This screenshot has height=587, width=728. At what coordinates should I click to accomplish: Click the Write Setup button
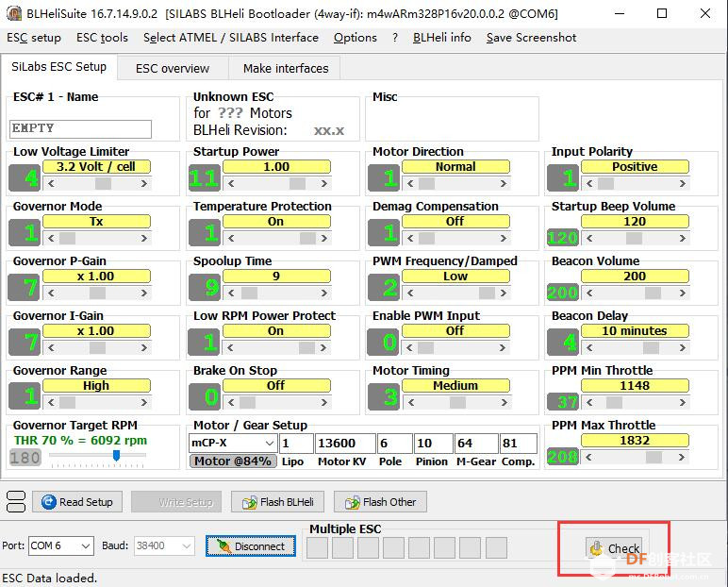coord(176,502)
